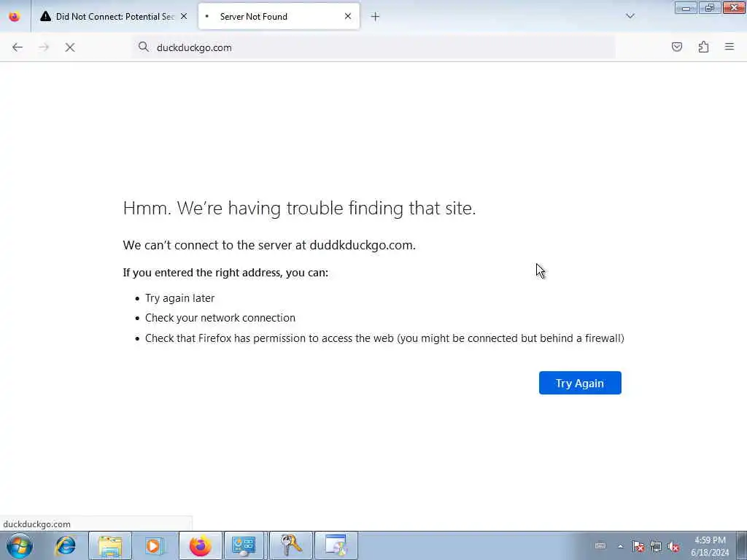Close the Server Not Found tab

pyautogui.click(x=348, y=16)
